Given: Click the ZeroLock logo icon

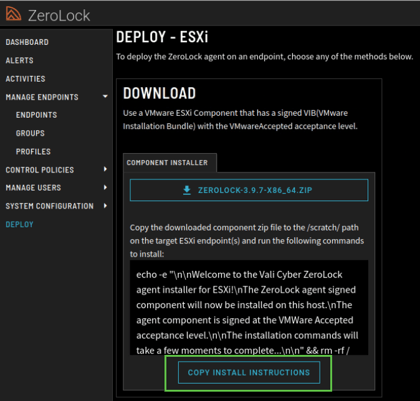Looking at the screenshot, I should pyautogui.click(x=13, y=14).
